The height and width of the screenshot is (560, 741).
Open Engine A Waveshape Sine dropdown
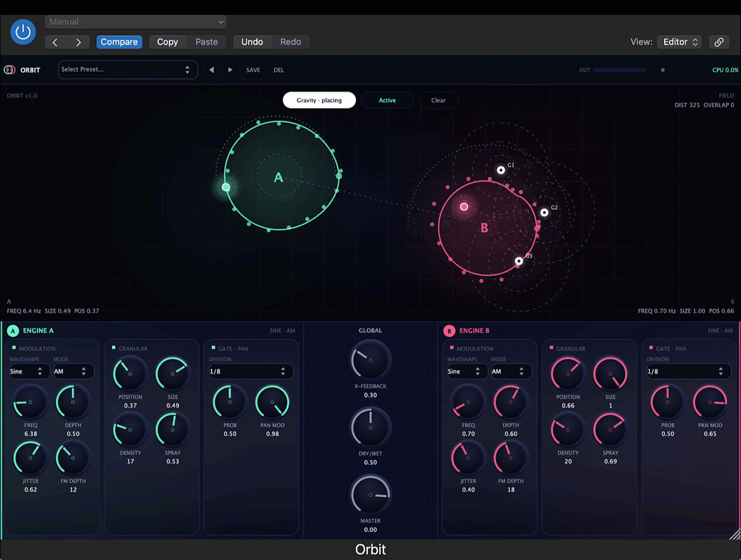coord(29,371)
